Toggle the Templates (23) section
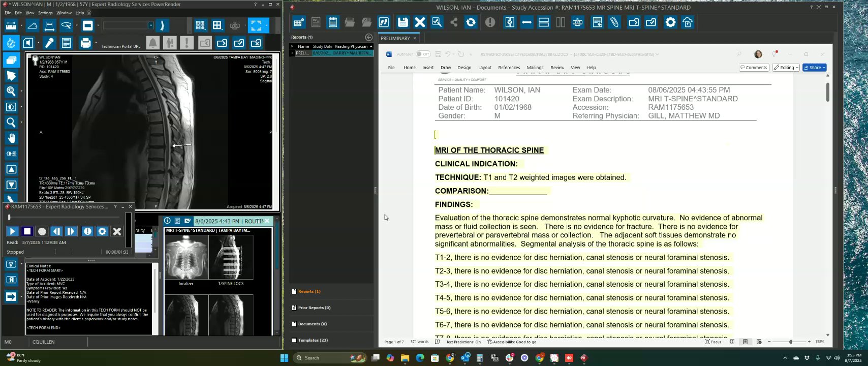Screen dimensions: 868x366 (294, 341)
